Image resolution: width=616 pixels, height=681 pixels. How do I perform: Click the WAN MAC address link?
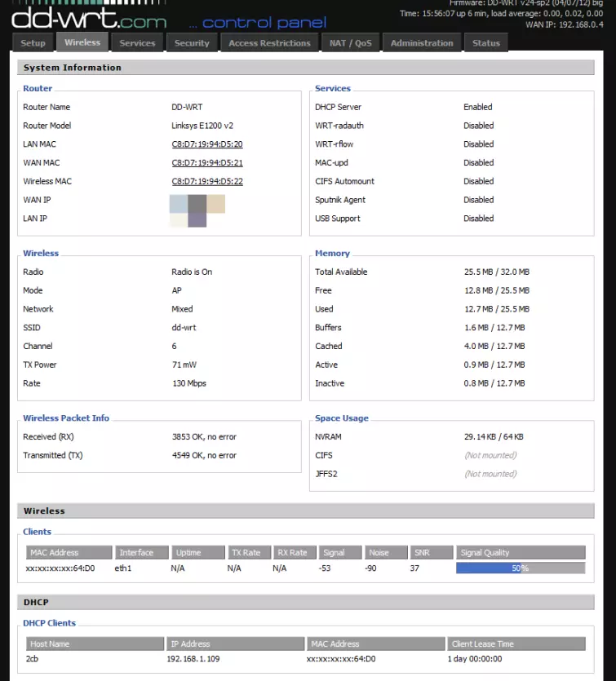tap(206, 163)
